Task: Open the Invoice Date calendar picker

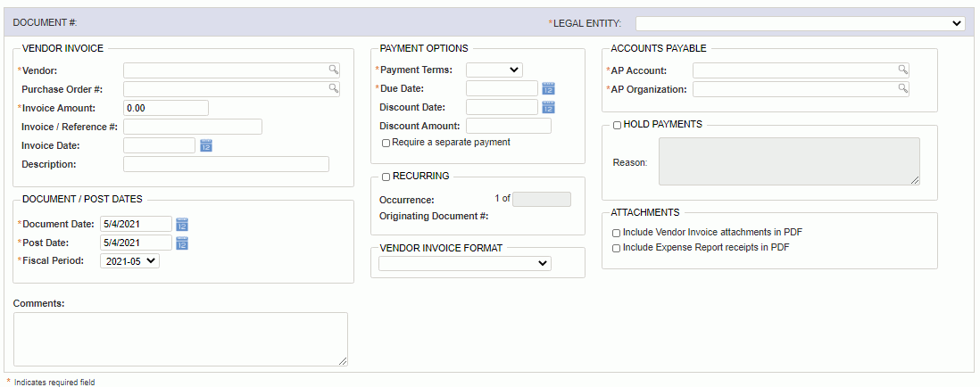Action: pos(206,145)
